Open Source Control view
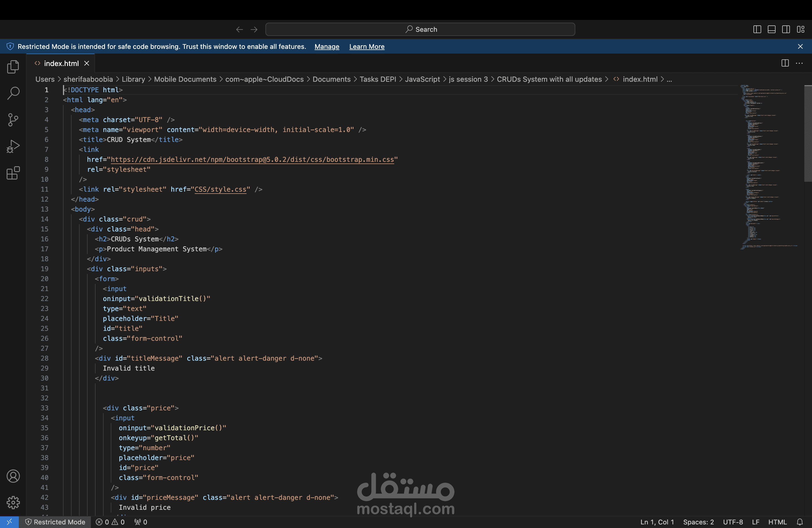Screen dimensions: 812x528 pos(13,120)
